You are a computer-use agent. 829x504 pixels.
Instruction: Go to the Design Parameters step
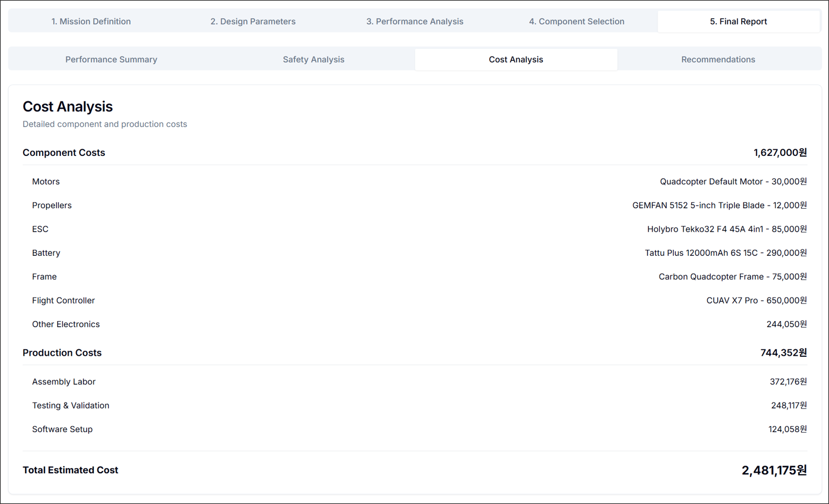(253, 21)
